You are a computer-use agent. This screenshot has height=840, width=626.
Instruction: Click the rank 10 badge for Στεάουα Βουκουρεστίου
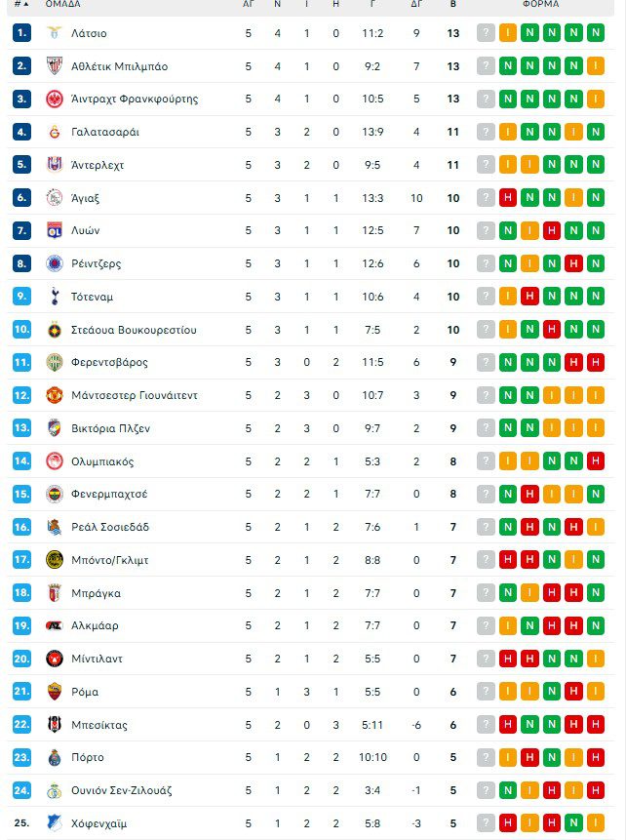tap(22, 330)
